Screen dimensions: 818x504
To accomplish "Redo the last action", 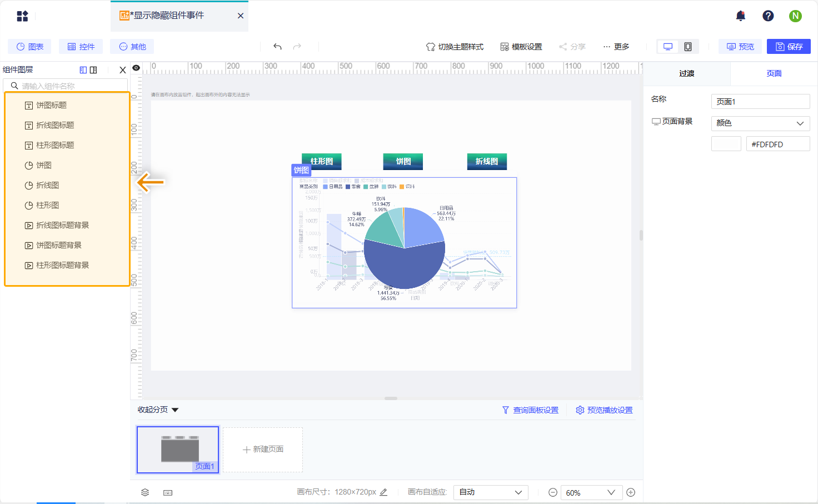I will (297, 47).
